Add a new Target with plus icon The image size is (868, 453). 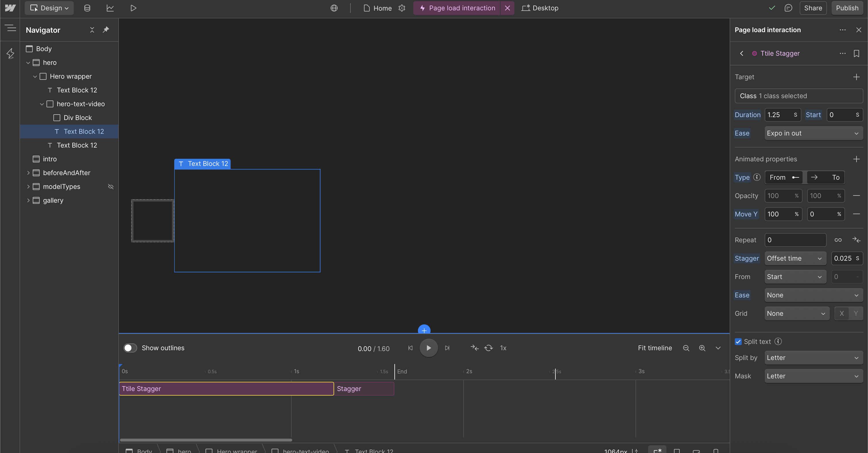(856, 77)
